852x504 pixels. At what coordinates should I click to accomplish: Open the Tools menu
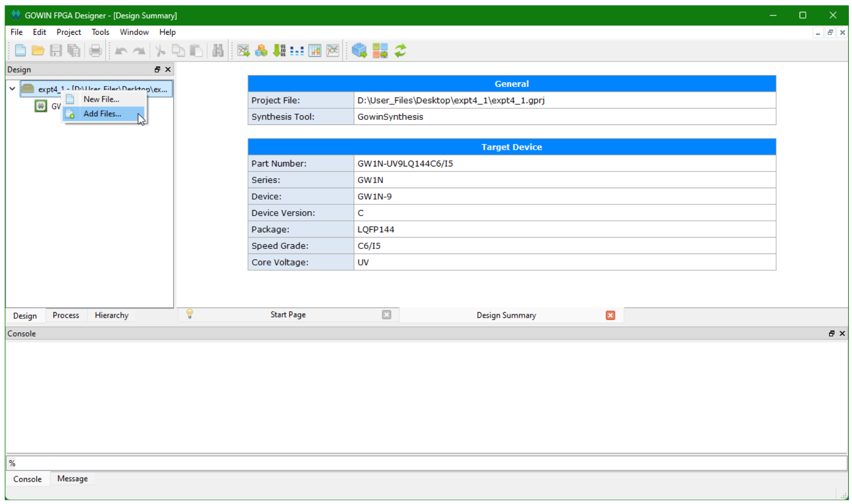[101, 32]
